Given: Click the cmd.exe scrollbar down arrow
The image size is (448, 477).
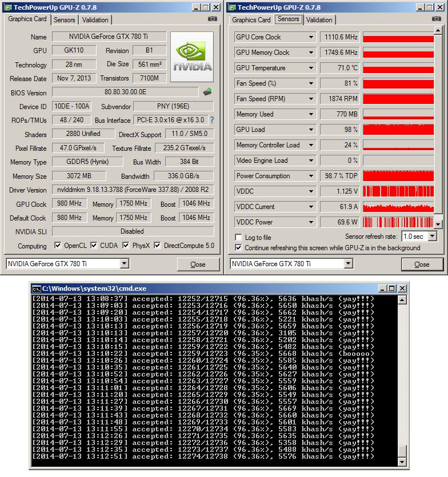Looking at the screenshot, I should pyautogui.click(x=402, y=462).
